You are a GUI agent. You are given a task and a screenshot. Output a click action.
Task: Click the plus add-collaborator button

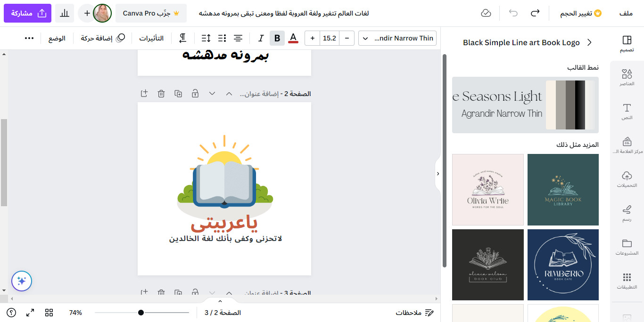coord(87,13)
